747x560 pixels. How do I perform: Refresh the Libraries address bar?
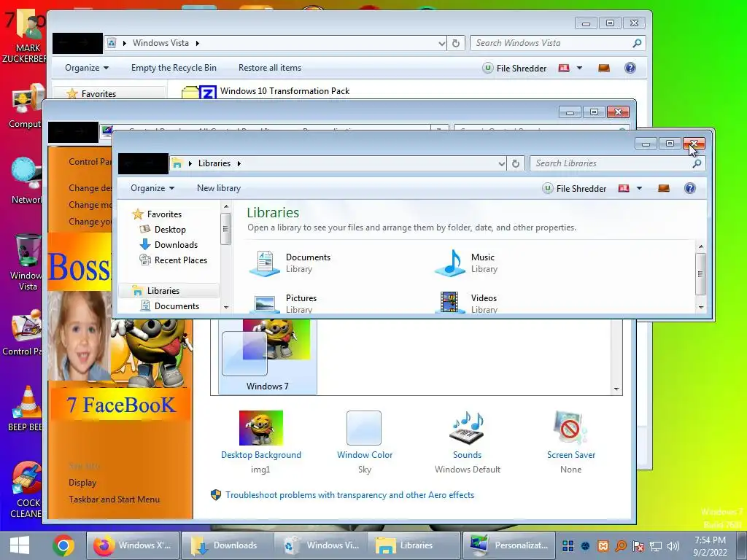516,163
